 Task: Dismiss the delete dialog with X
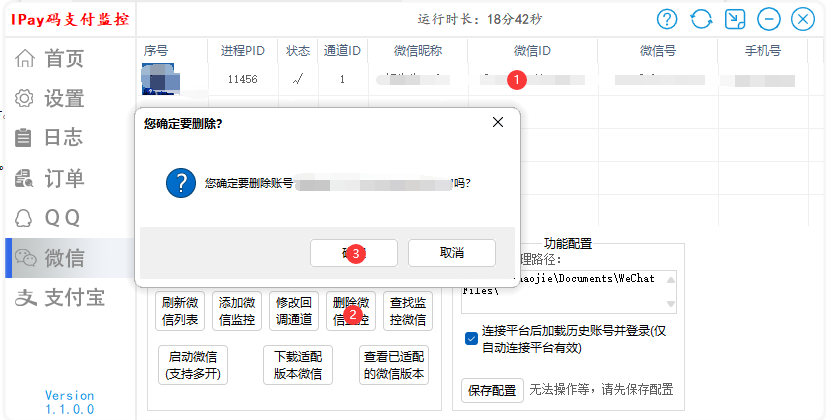coord(498,122)
